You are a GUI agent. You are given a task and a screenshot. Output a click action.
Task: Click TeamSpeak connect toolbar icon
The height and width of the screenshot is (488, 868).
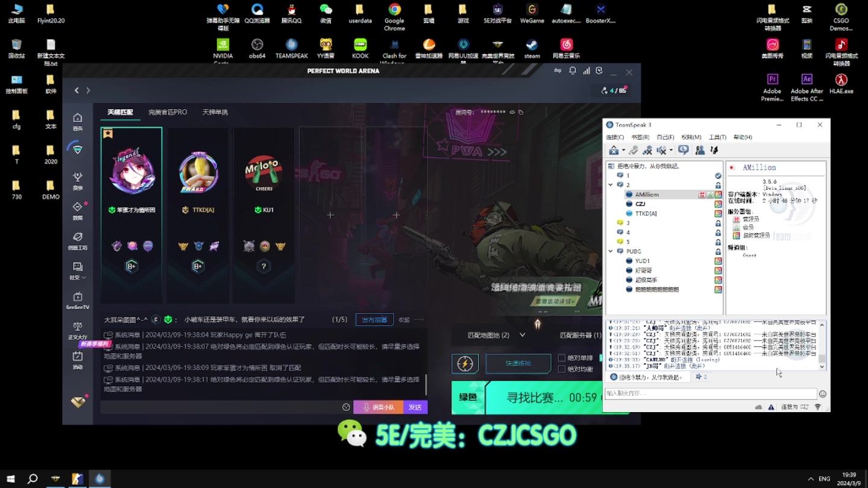click(x=614, y=150)
